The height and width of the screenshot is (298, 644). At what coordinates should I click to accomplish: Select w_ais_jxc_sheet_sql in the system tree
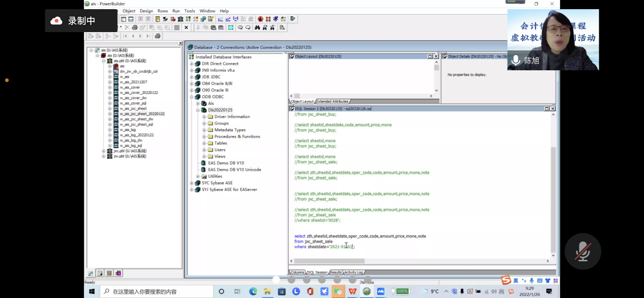[x=136, y=124]
